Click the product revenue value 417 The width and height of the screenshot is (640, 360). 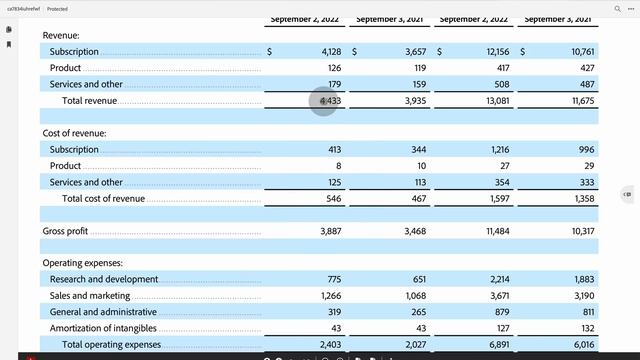coord(503,68)
